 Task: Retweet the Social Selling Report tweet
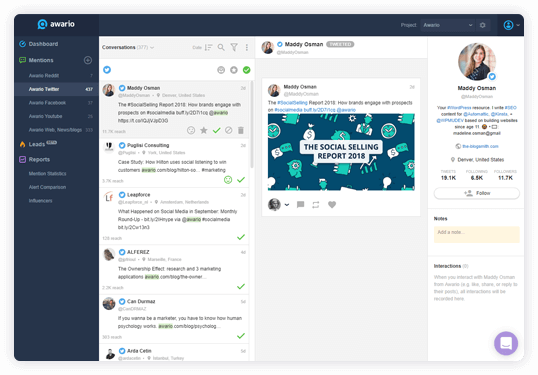(316, 205)
